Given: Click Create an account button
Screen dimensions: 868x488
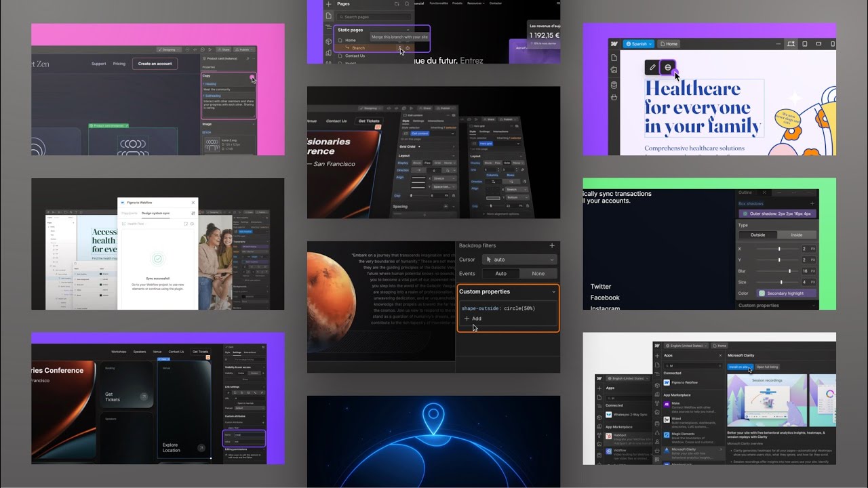Looking at the screenshot, I should click(x=155, y=64).
